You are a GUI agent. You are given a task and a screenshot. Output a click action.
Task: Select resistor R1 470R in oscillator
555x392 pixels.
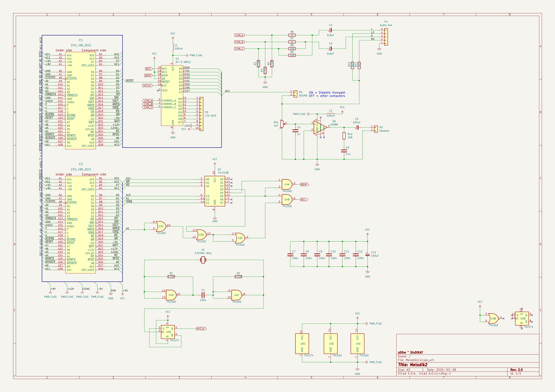coord(171,277)
